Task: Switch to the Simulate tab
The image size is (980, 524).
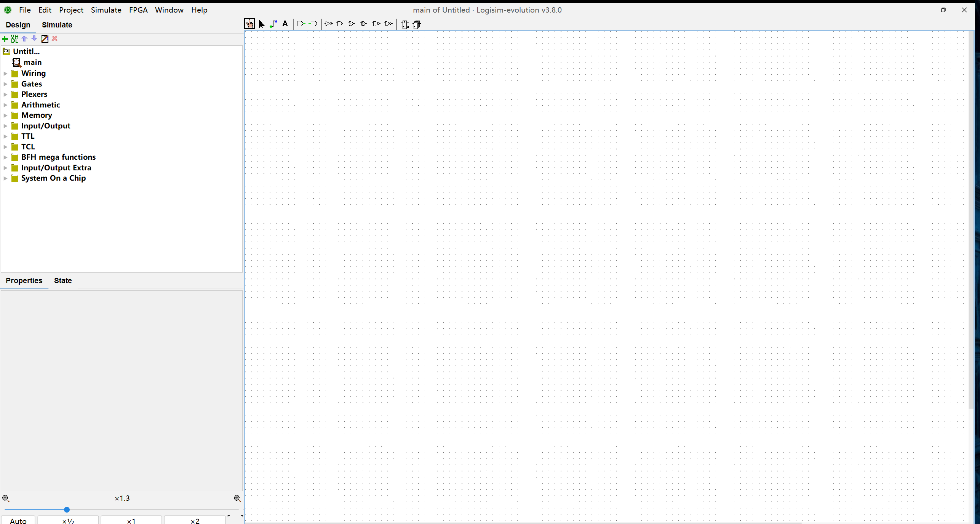Action: point(57,25)
